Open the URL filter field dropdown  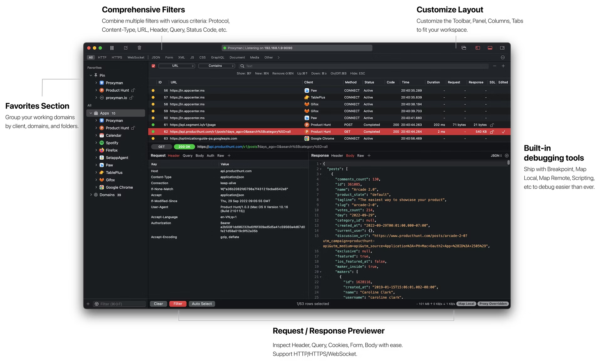click(x=177, y=66)
